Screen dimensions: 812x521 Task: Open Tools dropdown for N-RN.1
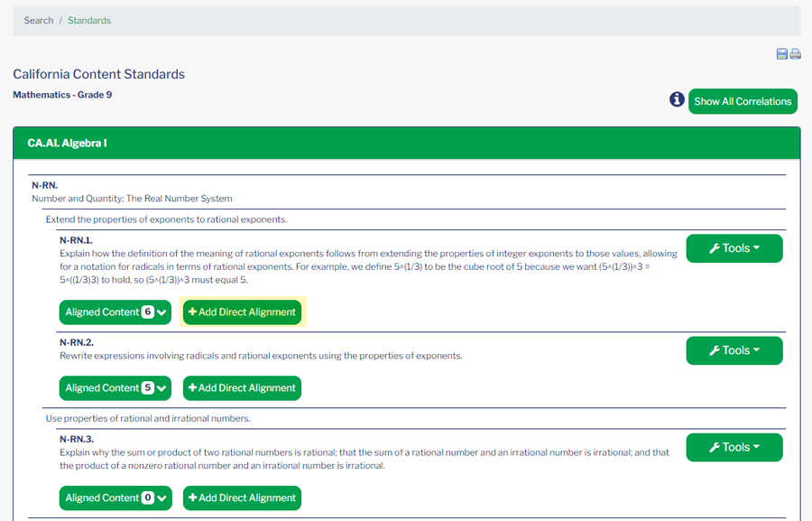coord(734,248)
